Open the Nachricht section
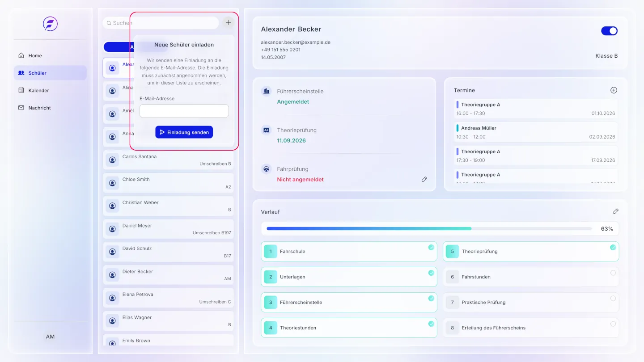 click(50, 108)
